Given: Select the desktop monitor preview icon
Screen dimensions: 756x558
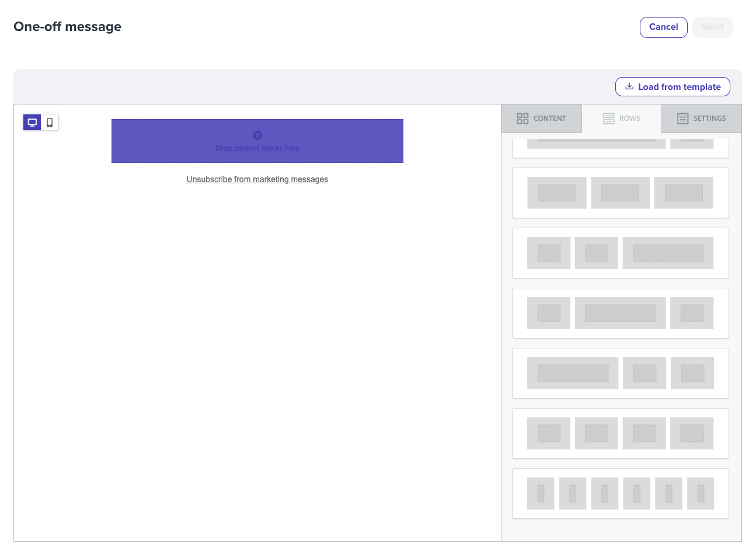Looking at the screenshot, I should click(x=32, y=123).
